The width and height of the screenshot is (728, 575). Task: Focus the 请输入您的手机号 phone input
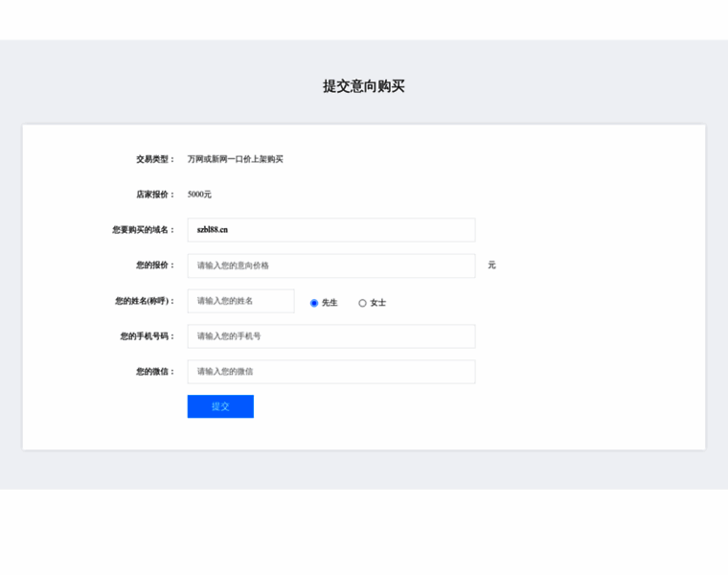click(331, 336)
